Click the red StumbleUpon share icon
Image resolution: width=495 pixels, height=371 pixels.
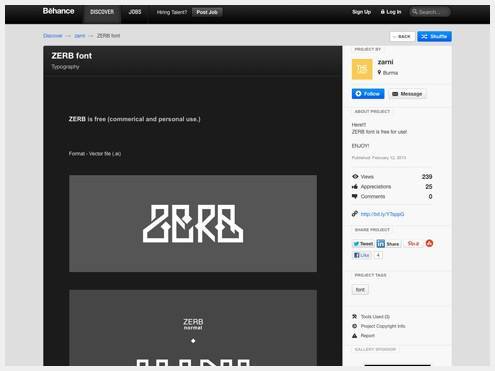[429, 244]
